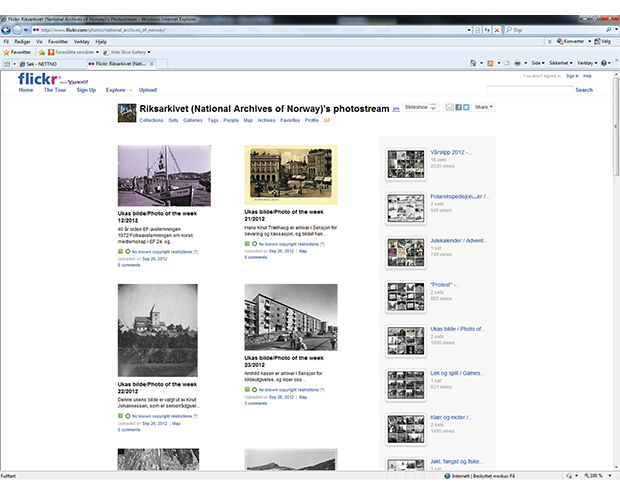Share photostream via email envelope icon
The image size is (620, 495).
(x=450, y=107)
